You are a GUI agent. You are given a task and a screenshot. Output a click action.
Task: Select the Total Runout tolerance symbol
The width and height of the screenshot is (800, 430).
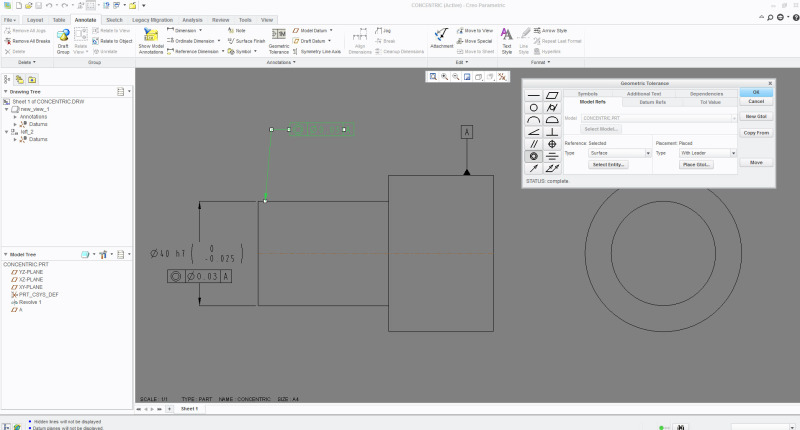552,169
